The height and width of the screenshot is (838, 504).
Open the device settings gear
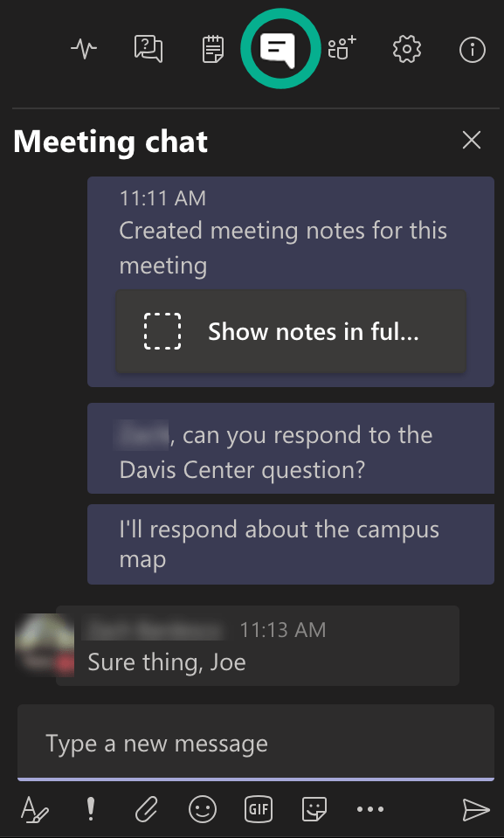coord(406,50)
